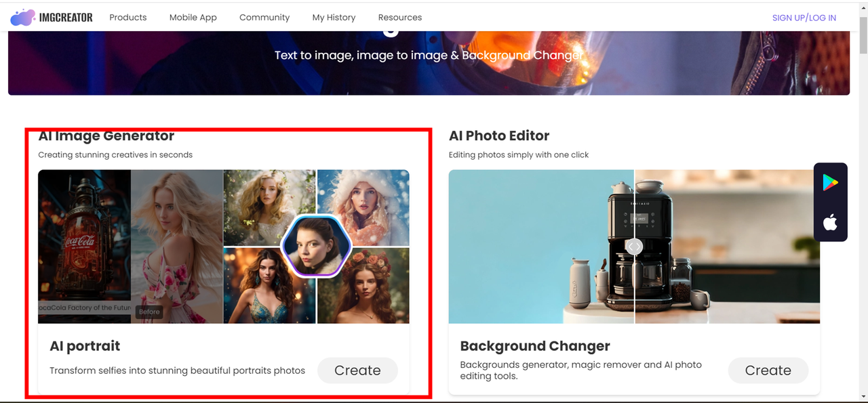Open the Apple App Store icon

pyautogui.click(x=830, y=221)
